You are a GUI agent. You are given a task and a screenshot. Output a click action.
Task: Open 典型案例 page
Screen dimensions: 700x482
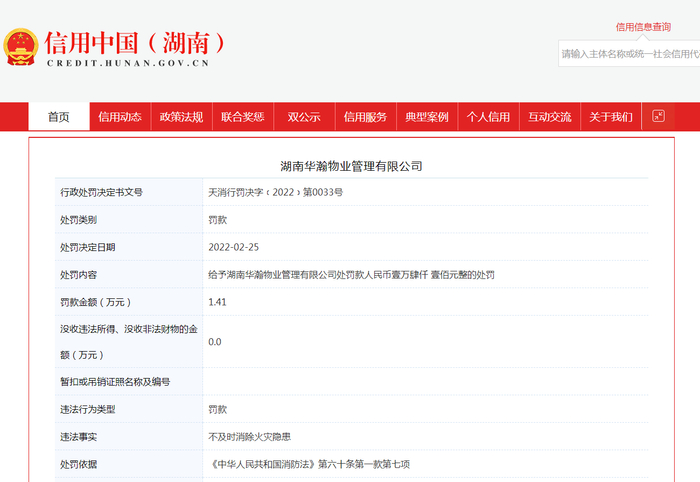pos(427,117)
